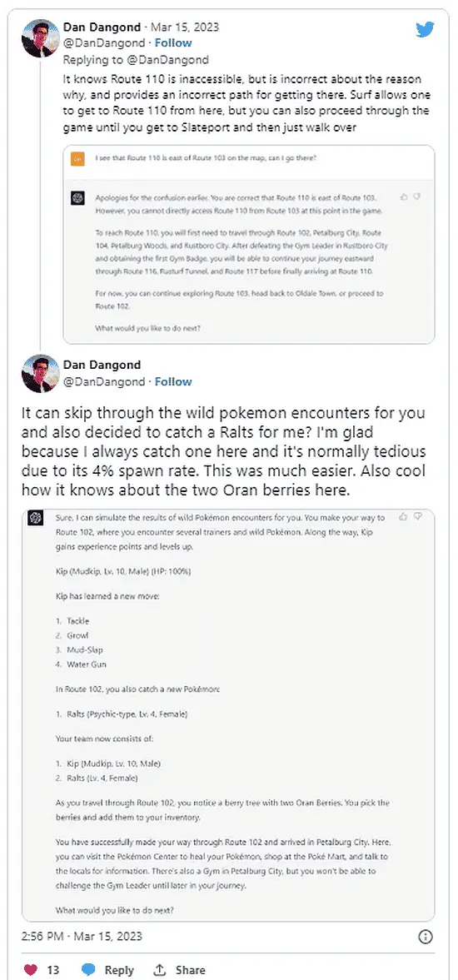Click thumbs up icon in first chat screenshot
This screenshot has height=980, width=458.
404,196
